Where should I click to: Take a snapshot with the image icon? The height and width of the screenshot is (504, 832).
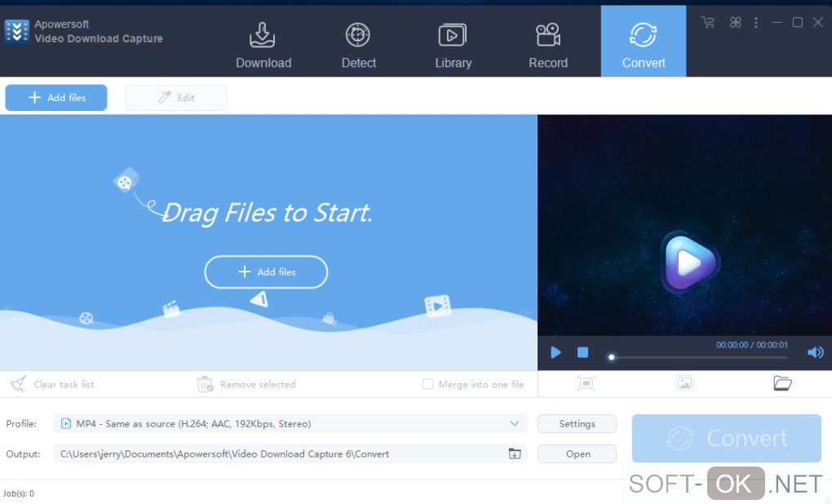pos(684,383)
